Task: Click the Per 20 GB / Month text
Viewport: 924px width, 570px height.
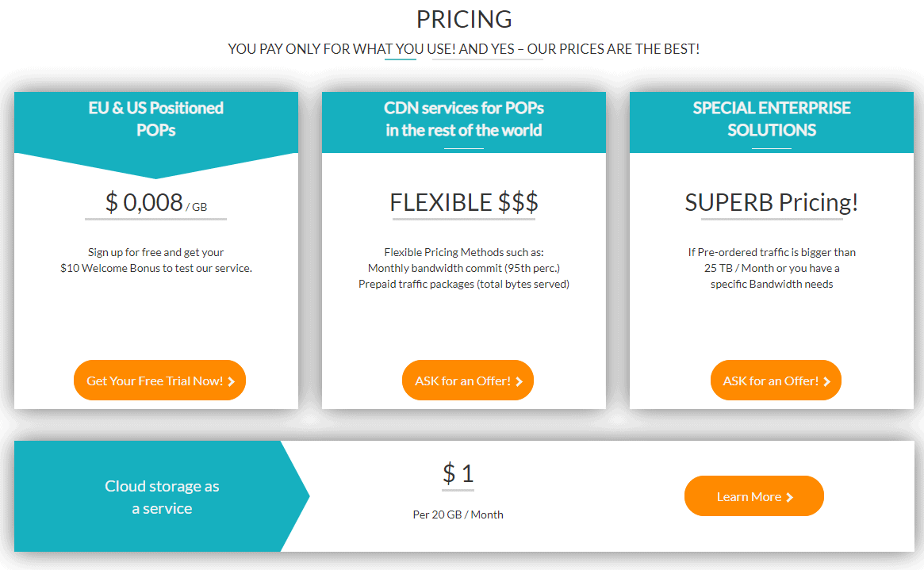Action: click(458, 515)
